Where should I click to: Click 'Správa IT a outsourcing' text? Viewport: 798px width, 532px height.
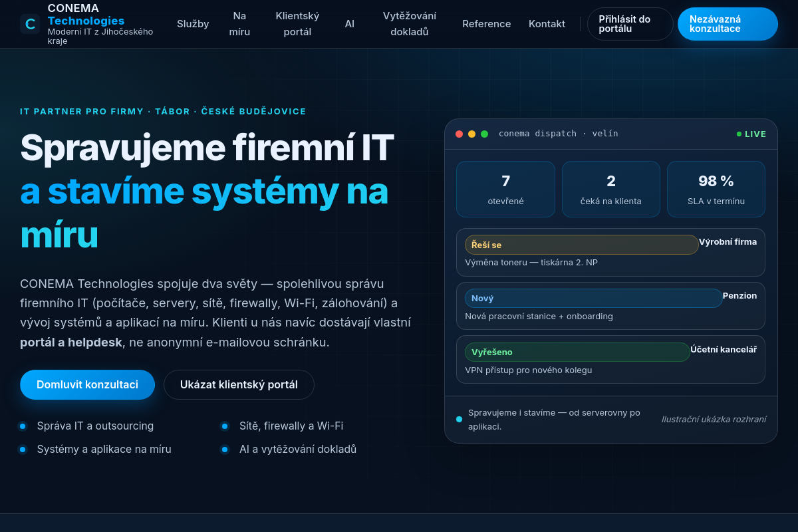[95, 426]
